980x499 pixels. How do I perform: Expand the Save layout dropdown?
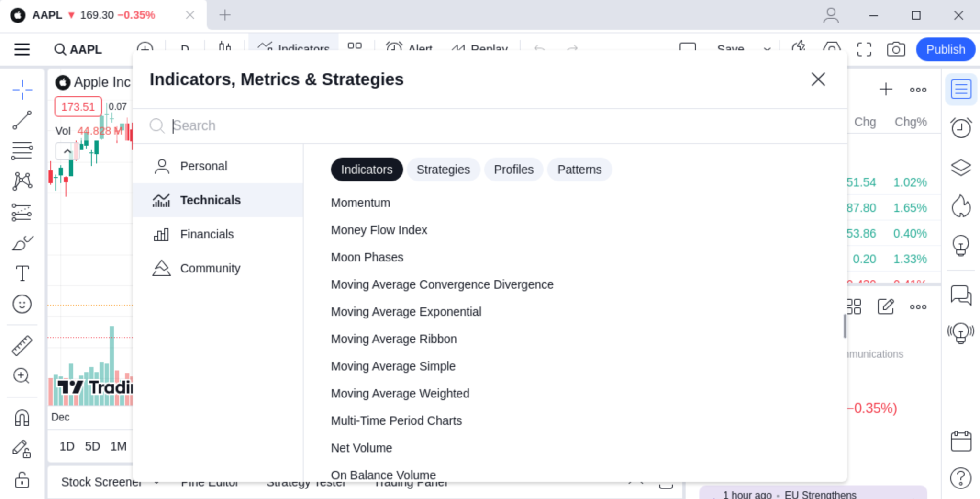[x=766, y=49]
